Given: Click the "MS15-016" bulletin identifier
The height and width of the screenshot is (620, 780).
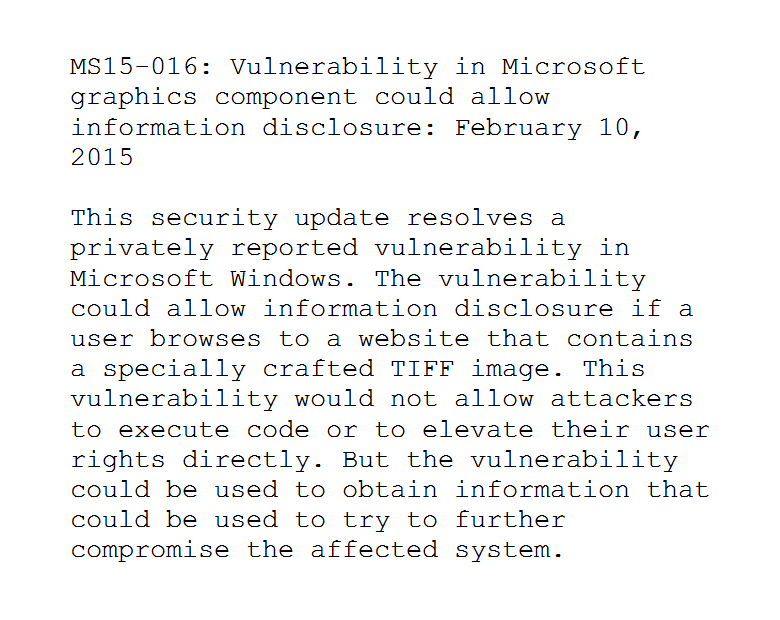Looking at the screenshot, I should (x=134, y=67).
